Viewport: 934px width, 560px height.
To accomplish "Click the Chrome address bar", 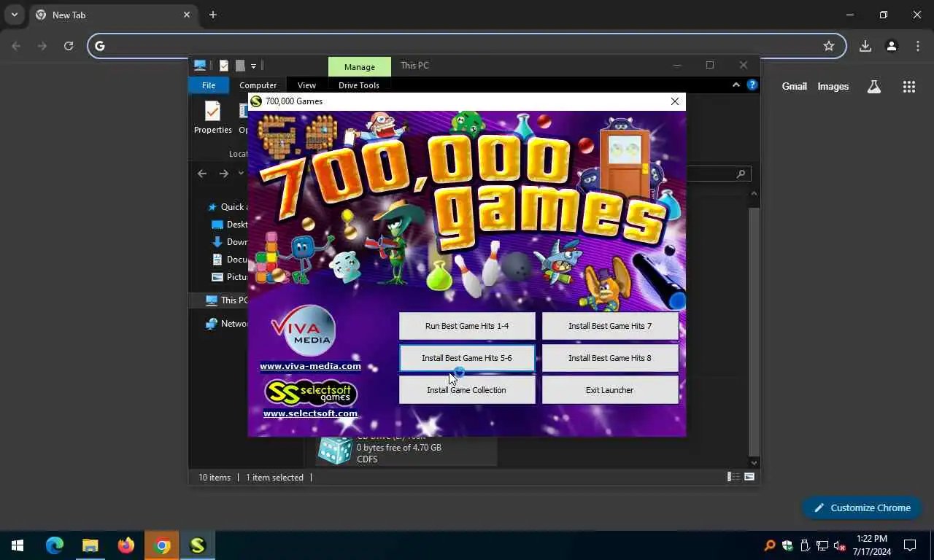I will tap(467, 46).
